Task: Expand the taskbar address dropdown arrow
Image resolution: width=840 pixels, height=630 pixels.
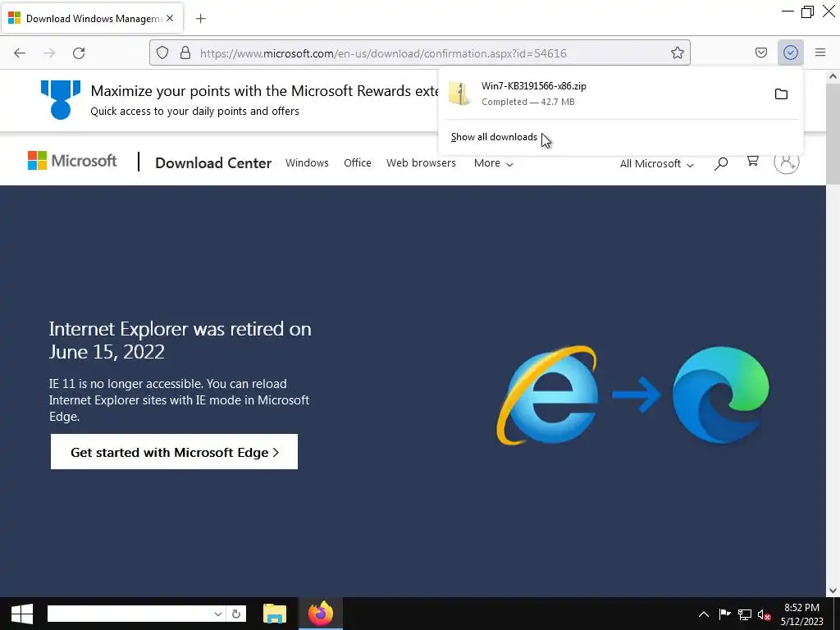Action: (218, 614)
